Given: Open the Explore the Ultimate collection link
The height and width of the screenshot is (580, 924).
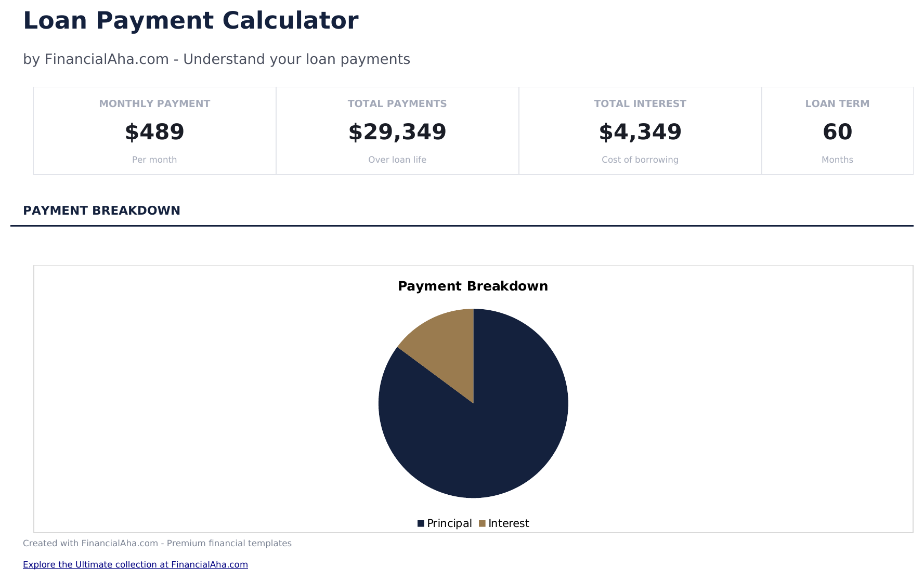Looking at the screenshot, I should 135,564.
